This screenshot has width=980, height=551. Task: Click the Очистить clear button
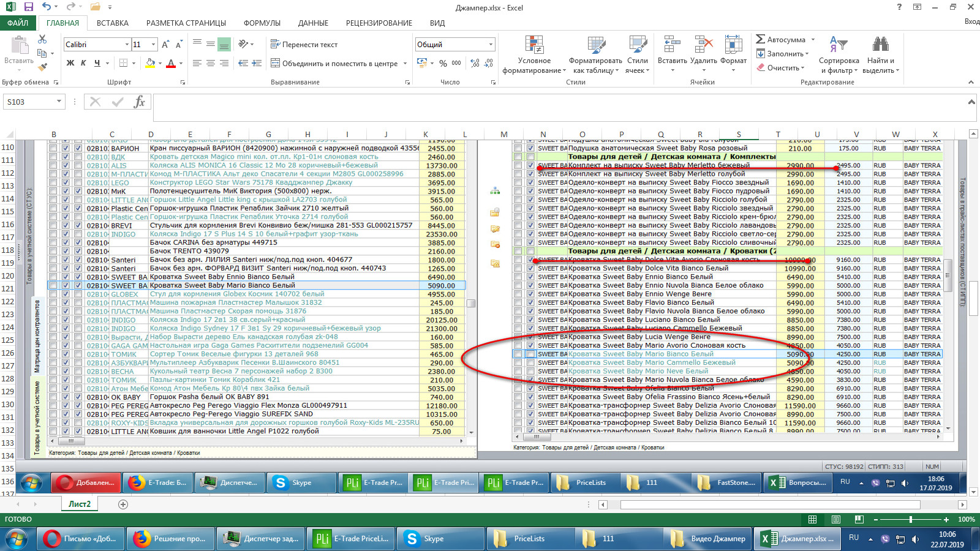(x=780, y=67)
